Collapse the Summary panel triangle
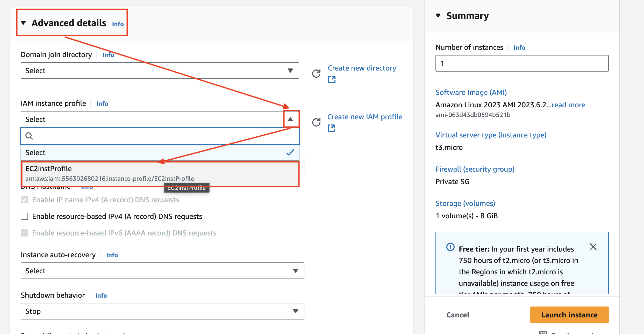 coord(438,16)
